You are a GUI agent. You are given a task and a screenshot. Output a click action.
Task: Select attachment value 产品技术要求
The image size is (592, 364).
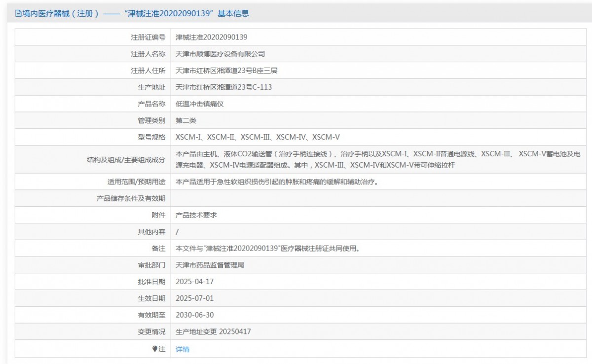(x=196, y=215)
